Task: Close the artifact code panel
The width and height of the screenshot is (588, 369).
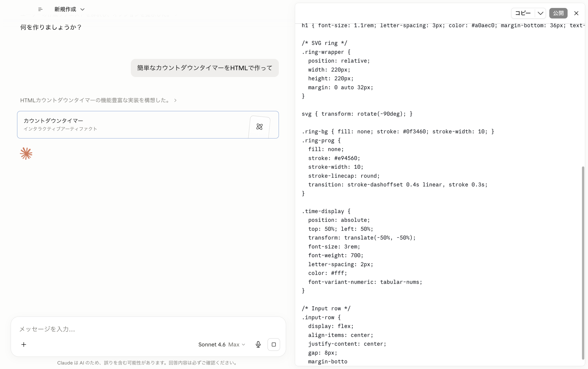Action: pyautogui.click(x=576, y=13)
